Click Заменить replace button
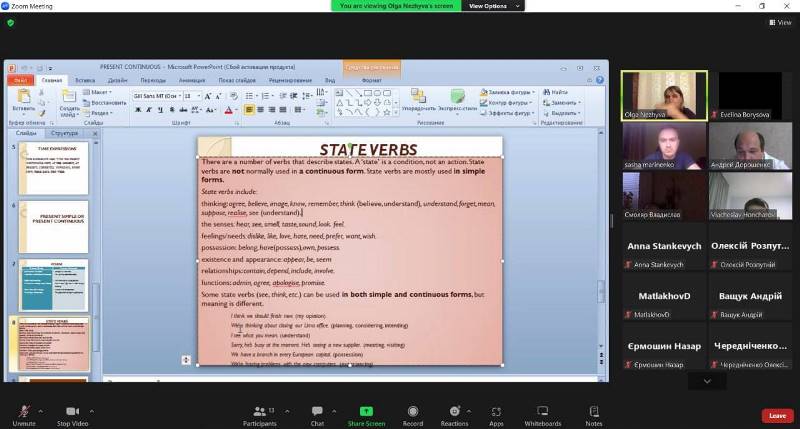Screen dimensions: 800x429 [560, 103]
